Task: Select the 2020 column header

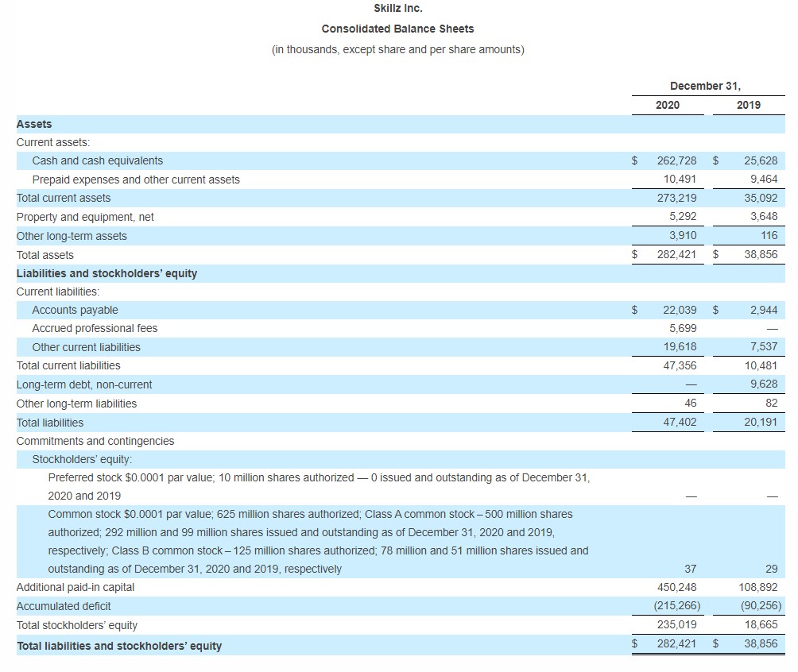Action: point(667,105)
